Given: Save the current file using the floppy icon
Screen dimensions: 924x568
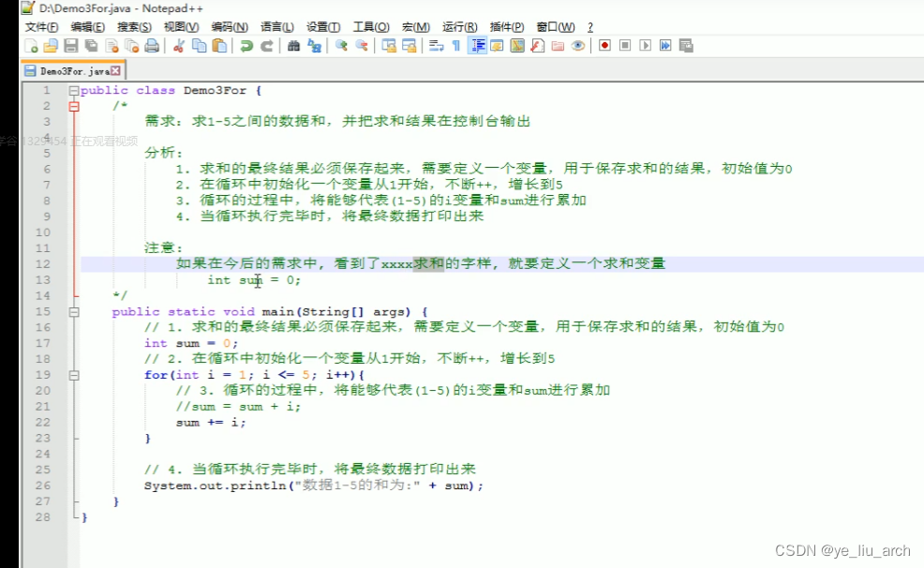Looking at the screenshot, I should [x=70, y=46].
